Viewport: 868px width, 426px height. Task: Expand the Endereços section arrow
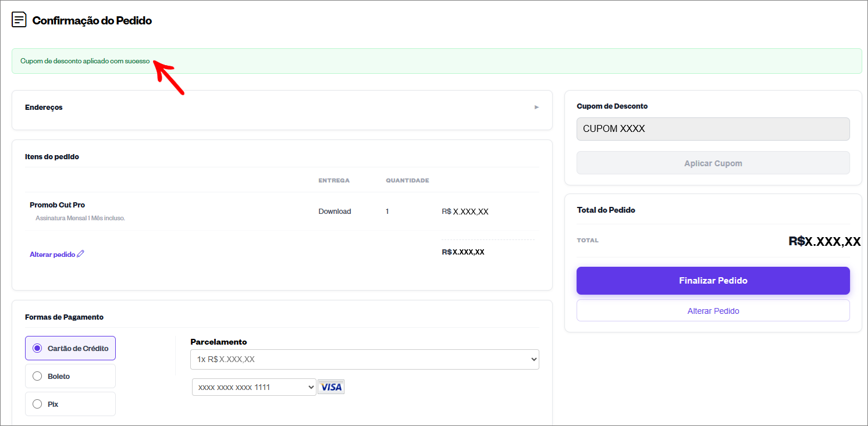click(537, 107)
